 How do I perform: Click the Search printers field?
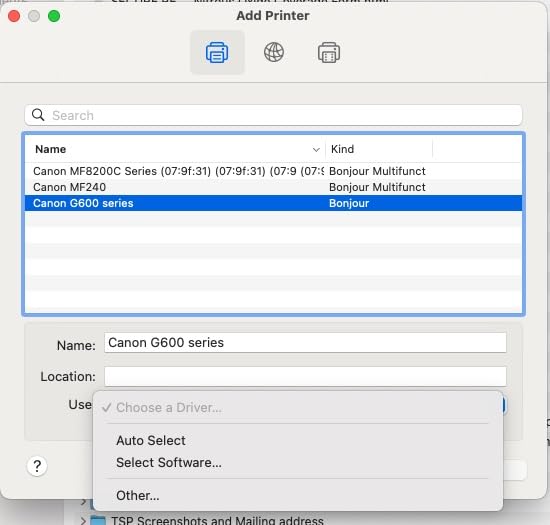pyautogui.click(x=273, y=115)
